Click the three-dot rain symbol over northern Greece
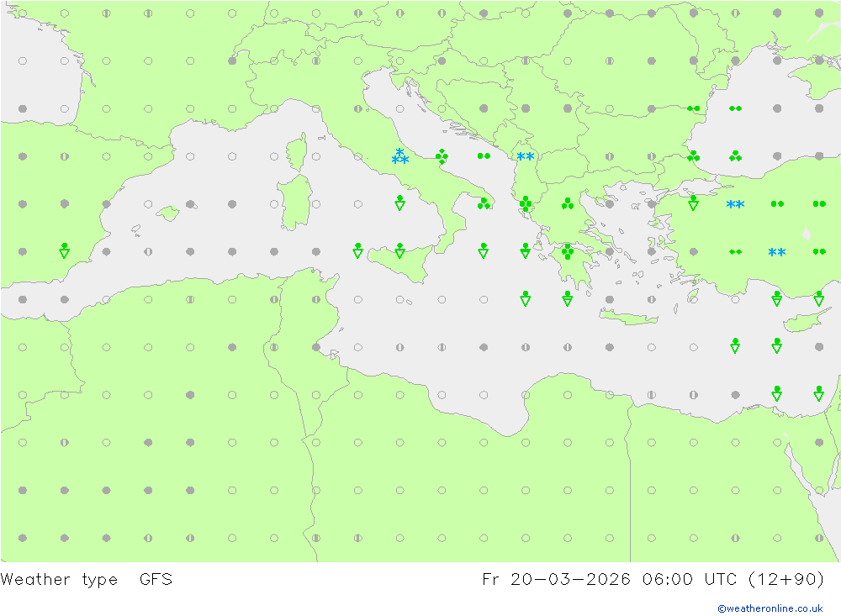Screen dimensions: 841x616 (x=568, y=203)
